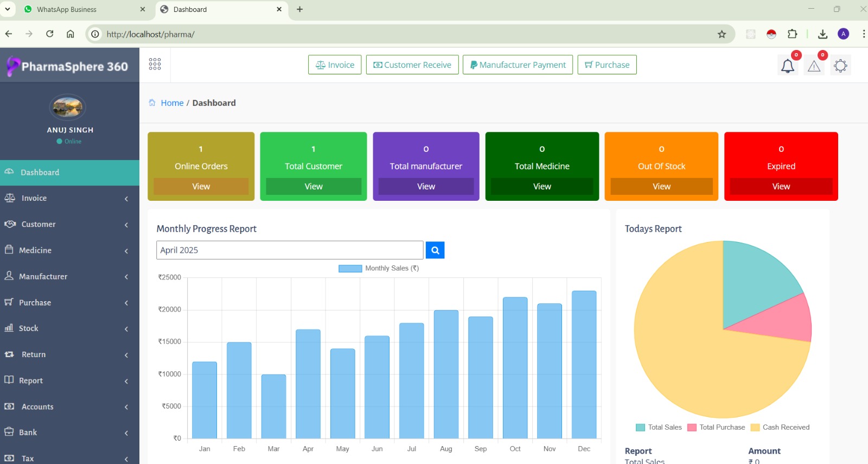Click the Manufacturer Payment button
Image resolution: width=868 pixels, height=464 pixels.
tap(518, 65)
